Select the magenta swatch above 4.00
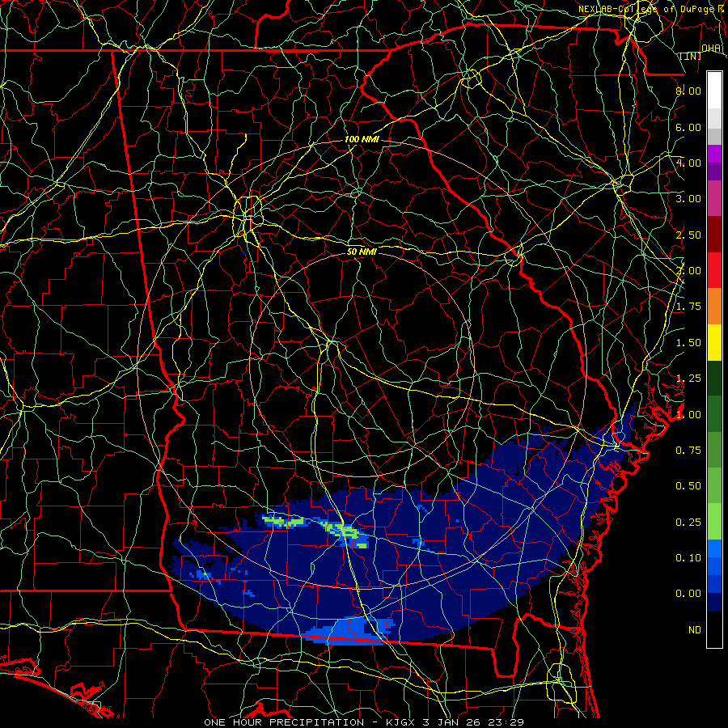The height and width of the screenshot is (728, 728). (x=714, y=154)
